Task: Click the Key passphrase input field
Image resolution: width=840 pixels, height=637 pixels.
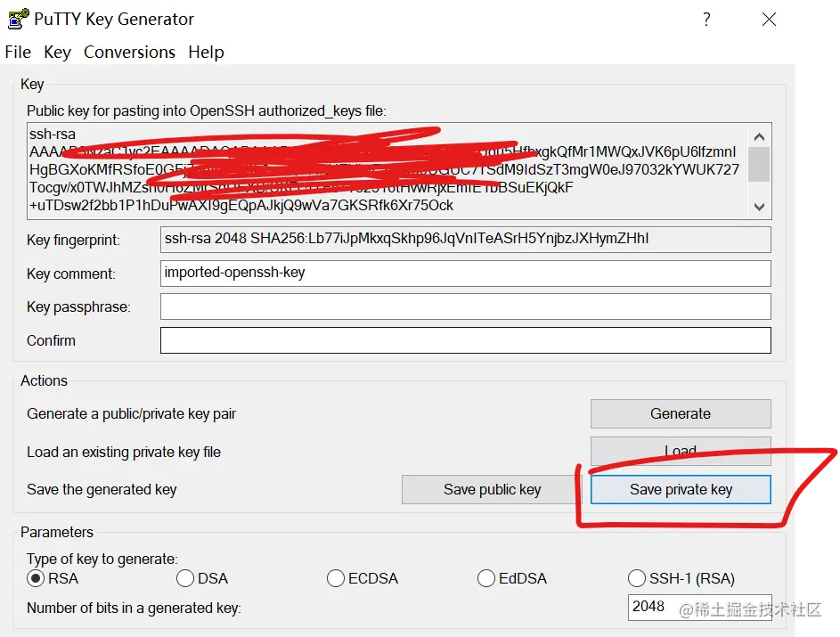Action: 465,306
